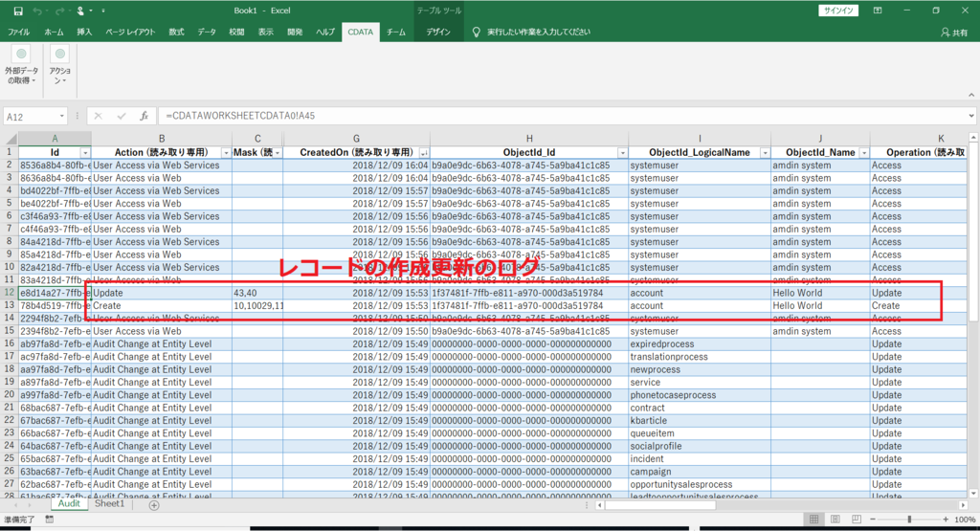980x531 pixels.
Task: Add a new sheet with plus icon
Action: (x=154, y=505)
